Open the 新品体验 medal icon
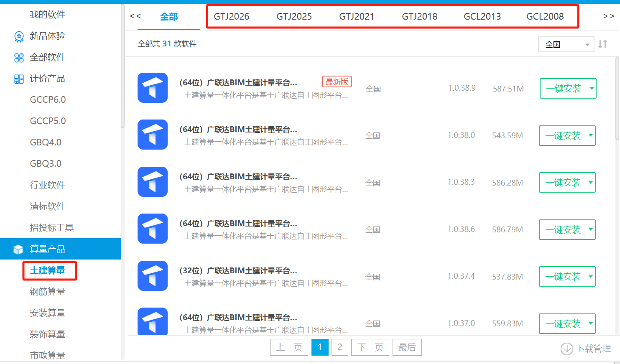Screen dimensions: 620x364 (x=19, y=37)
